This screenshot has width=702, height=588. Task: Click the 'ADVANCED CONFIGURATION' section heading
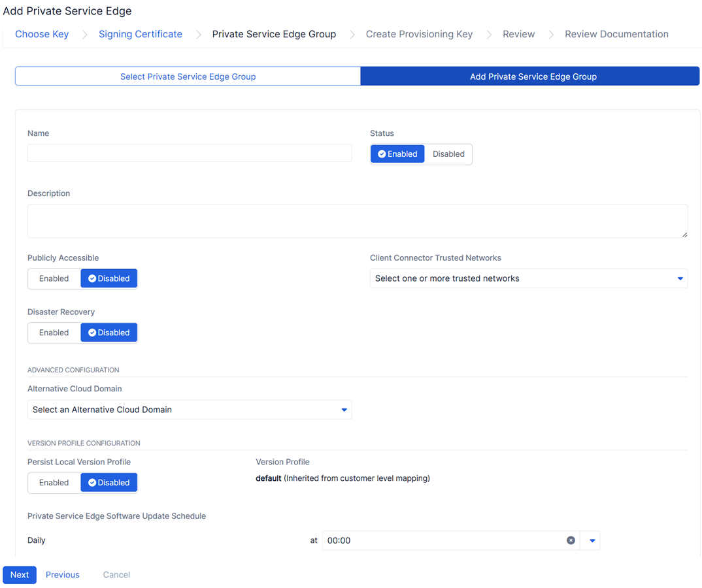pos(73,370)
